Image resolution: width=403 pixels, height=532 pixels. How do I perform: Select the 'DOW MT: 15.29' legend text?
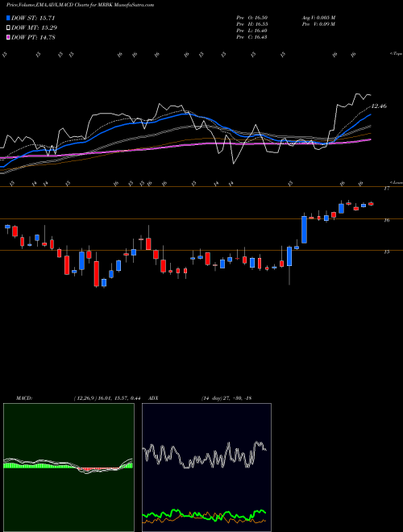pos(34,28)
